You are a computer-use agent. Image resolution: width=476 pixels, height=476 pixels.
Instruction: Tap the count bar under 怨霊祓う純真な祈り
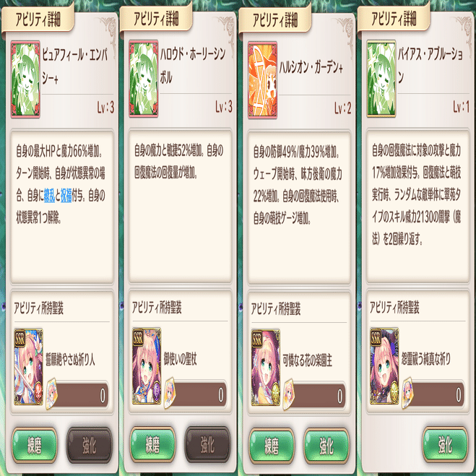tap(436, 394)
